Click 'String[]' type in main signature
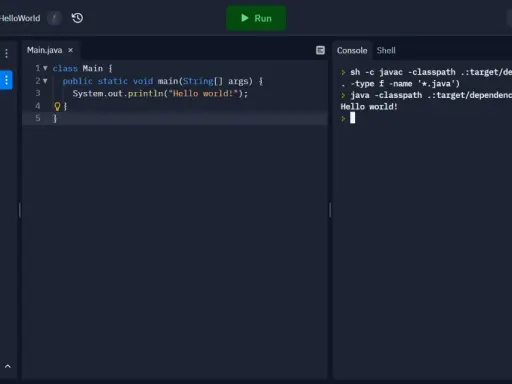The width and height of the screenshot is (512, 384). (x=203, y=81)
